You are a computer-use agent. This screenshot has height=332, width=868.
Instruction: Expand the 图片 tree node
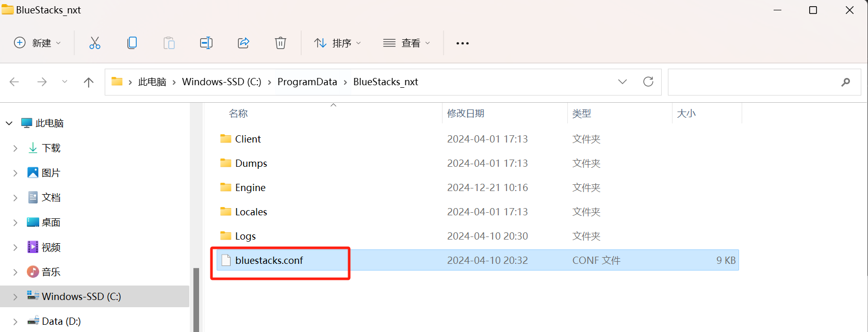(15, 173)
